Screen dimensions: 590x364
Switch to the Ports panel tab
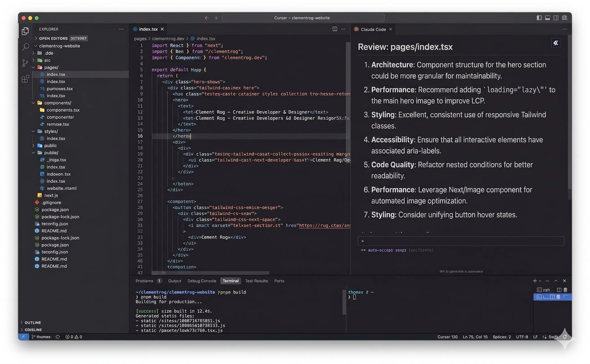tap(279, 281)
